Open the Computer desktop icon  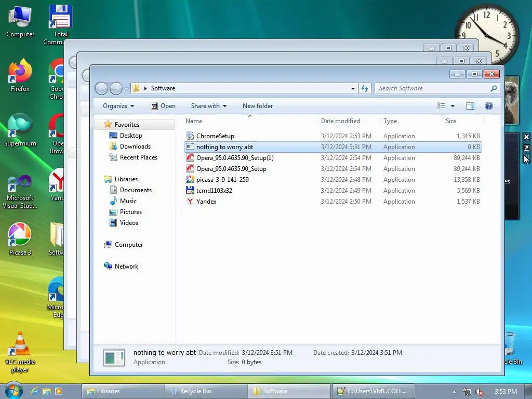coord(20,21)
